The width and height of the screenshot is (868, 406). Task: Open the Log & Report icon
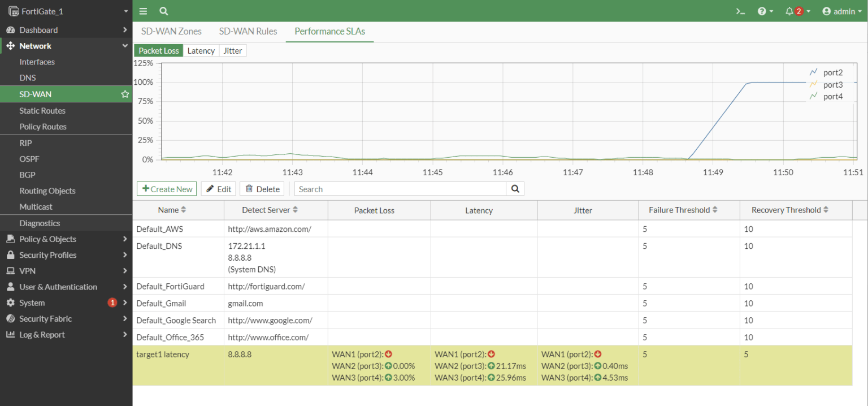[11, 334]
